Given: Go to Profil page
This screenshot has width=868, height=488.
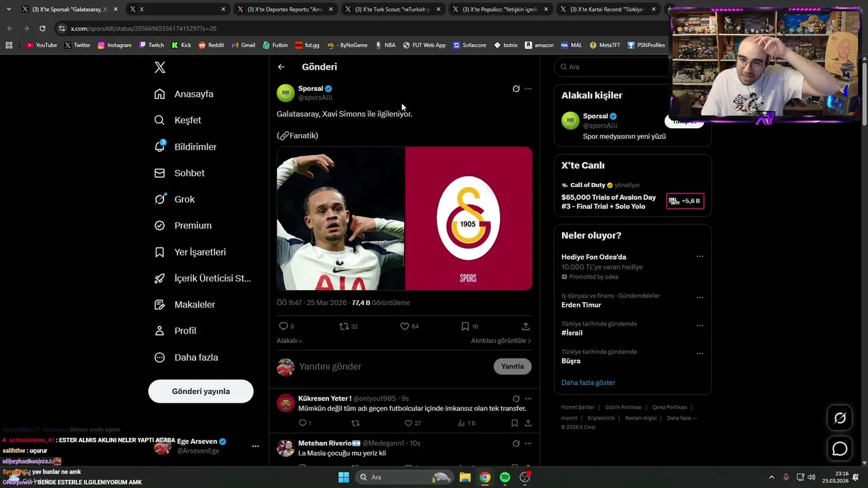Looking at the screenshot, I should pyautogui.click(x=175, y=331).
